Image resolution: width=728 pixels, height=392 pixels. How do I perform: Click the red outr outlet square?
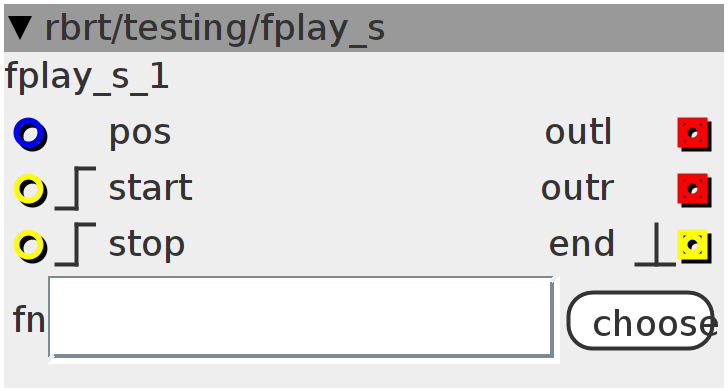[694, 190]
